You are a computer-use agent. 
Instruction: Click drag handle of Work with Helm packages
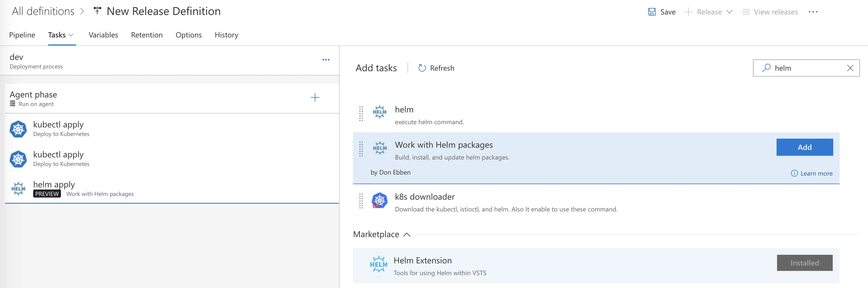tap(361, 149)
